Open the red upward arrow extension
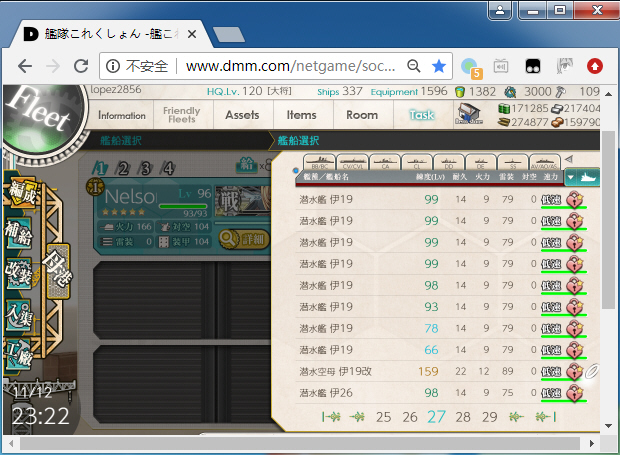620x455 pixels. pyautogui.click(x=595, y=66)
